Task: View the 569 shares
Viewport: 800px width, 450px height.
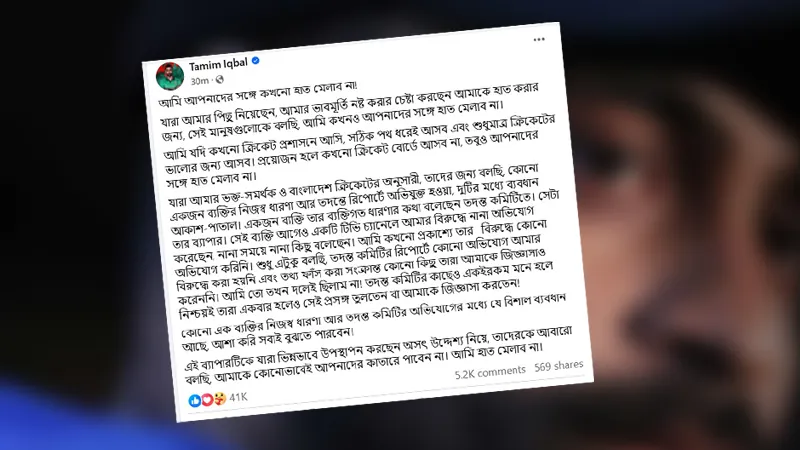Action: coord(558,366)
